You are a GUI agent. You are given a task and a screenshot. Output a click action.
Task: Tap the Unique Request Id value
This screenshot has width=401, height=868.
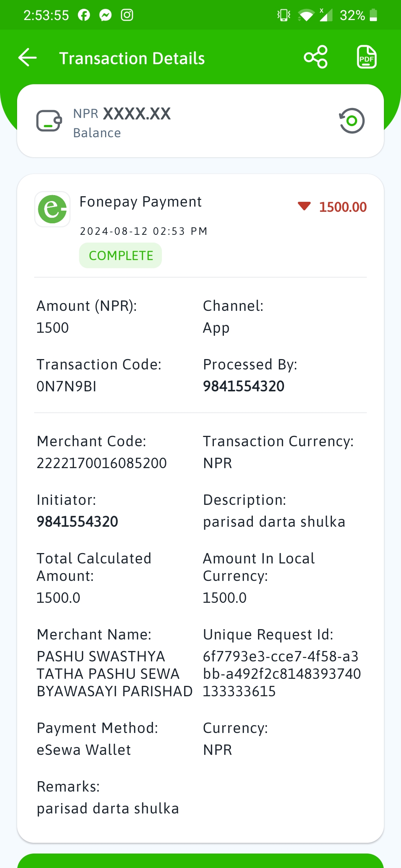coord(282,674)
